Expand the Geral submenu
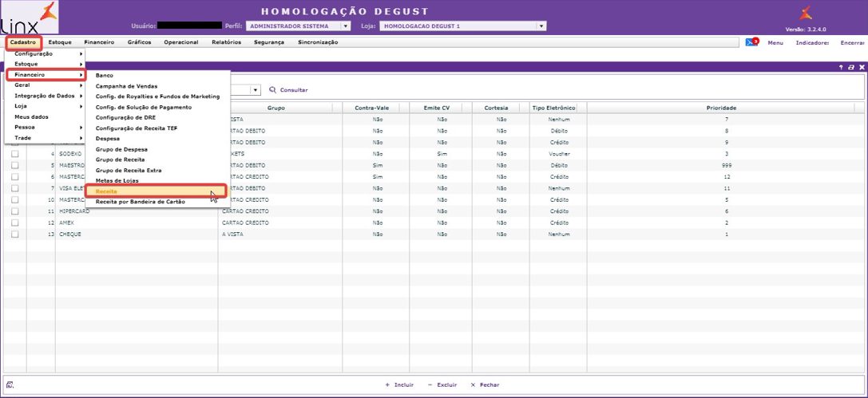The image size is (868, 398). click(x=46, y=85)
